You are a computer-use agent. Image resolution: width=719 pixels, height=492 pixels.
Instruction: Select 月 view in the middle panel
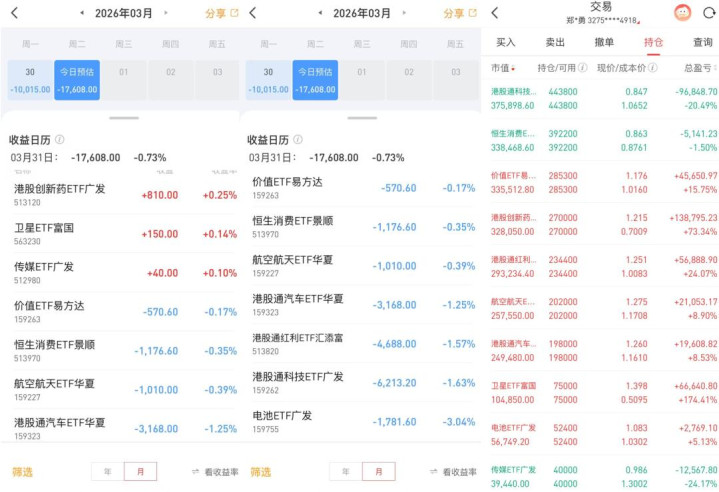click(x=379, y=471)
